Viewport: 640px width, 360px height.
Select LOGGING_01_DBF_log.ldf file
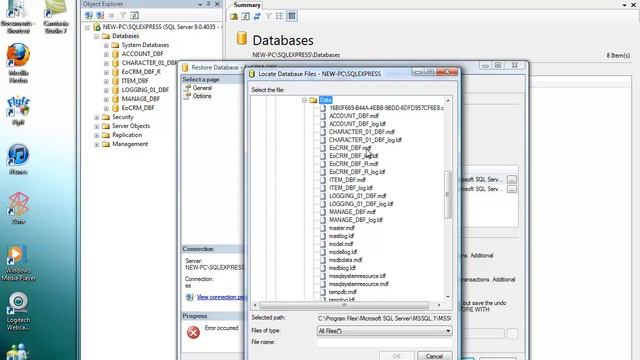361,204
